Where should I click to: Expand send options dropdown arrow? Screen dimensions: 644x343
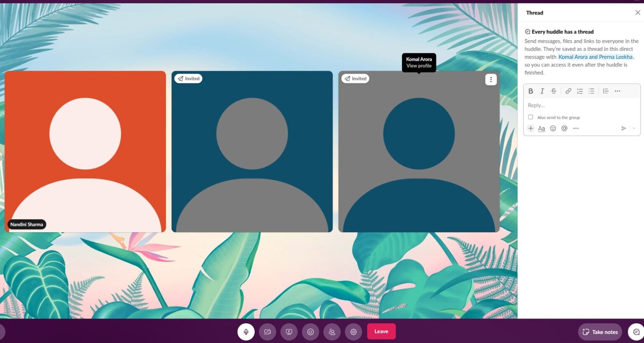[x=634, y=128]
